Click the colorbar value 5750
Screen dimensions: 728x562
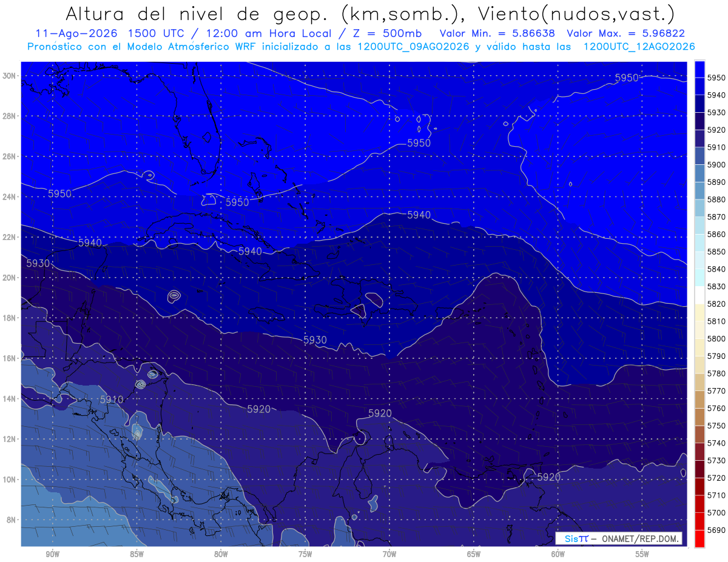click(x=716, y=426)
